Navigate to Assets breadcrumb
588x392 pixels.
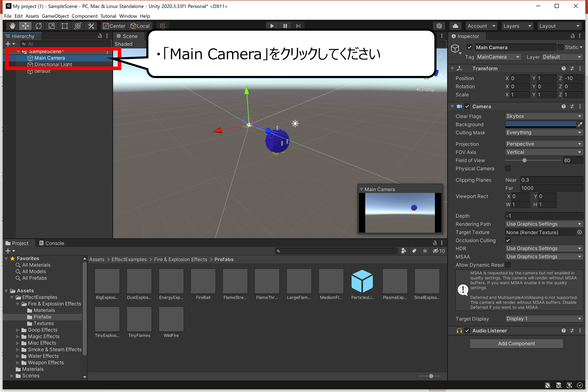click(97, 259)
